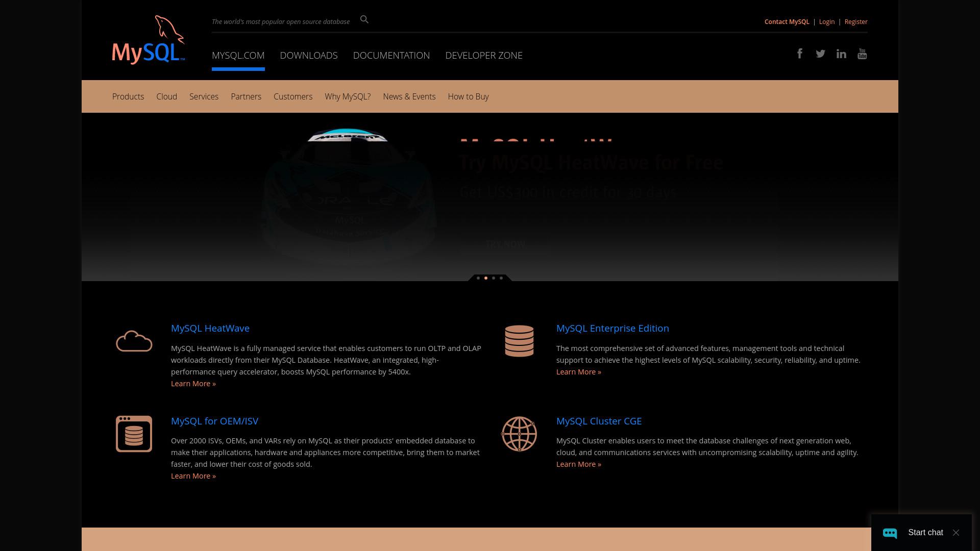Open MySQL for OEM/ISV heading link

pyautogui.click(x=214, y=421)
